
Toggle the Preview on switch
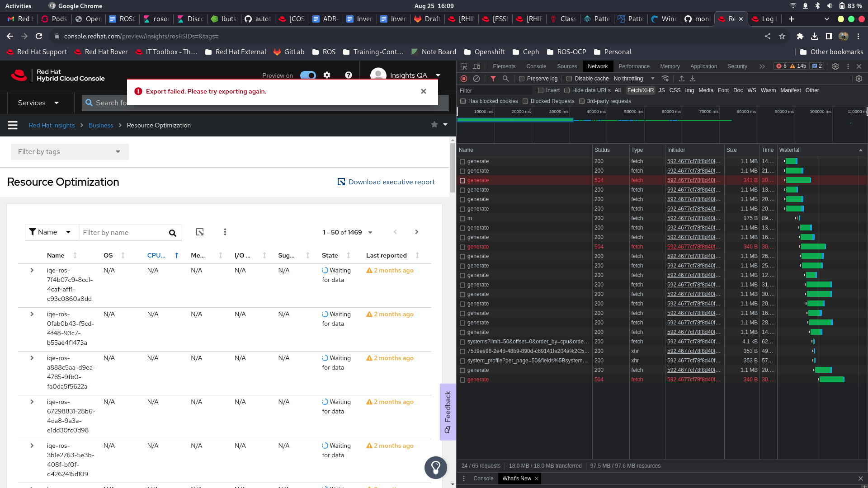[308, 75]
